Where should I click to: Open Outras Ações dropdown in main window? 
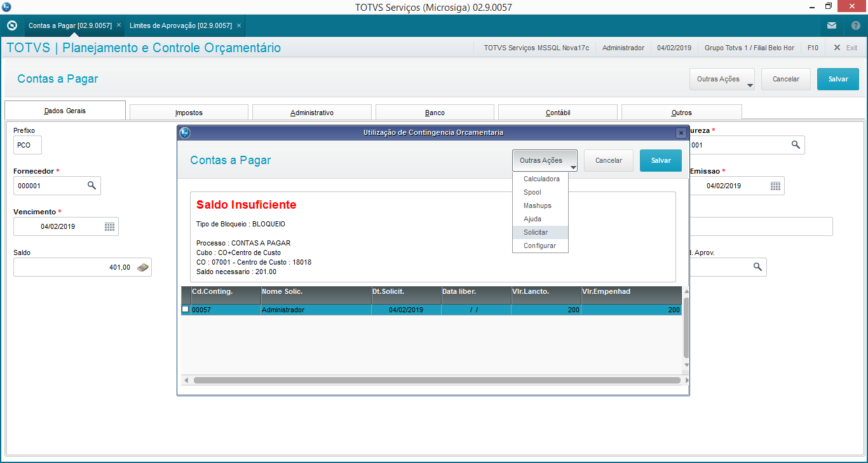coord(722,79)
